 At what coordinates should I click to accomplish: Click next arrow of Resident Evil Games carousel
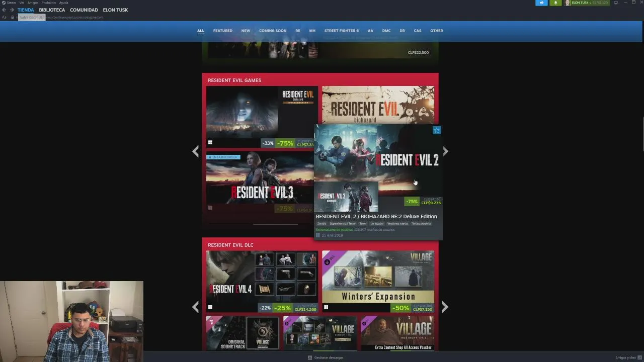tap(445, 151)
